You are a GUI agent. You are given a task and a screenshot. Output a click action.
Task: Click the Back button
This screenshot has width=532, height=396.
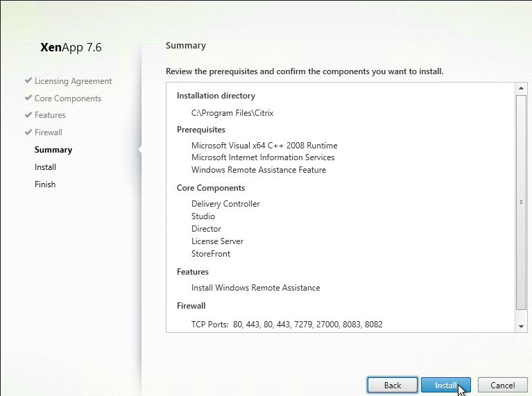point(392,385)
